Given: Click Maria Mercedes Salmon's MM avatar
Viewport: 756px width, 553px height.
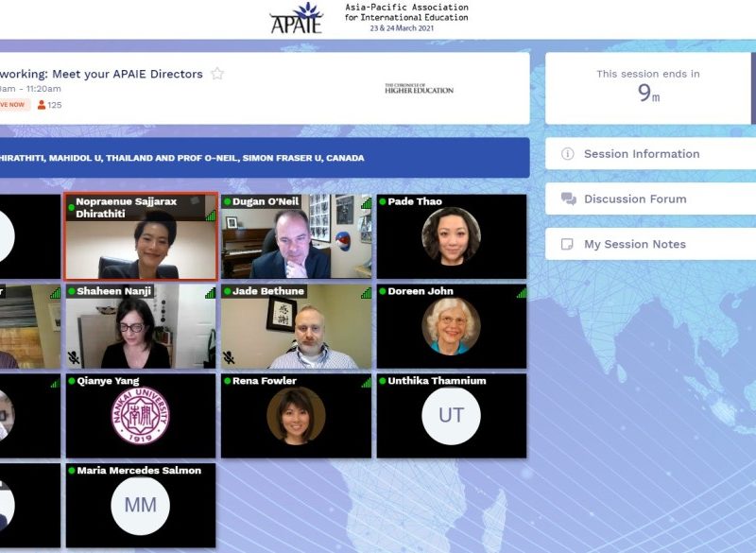Looking at the screenshot, I should tap(141, 506).
